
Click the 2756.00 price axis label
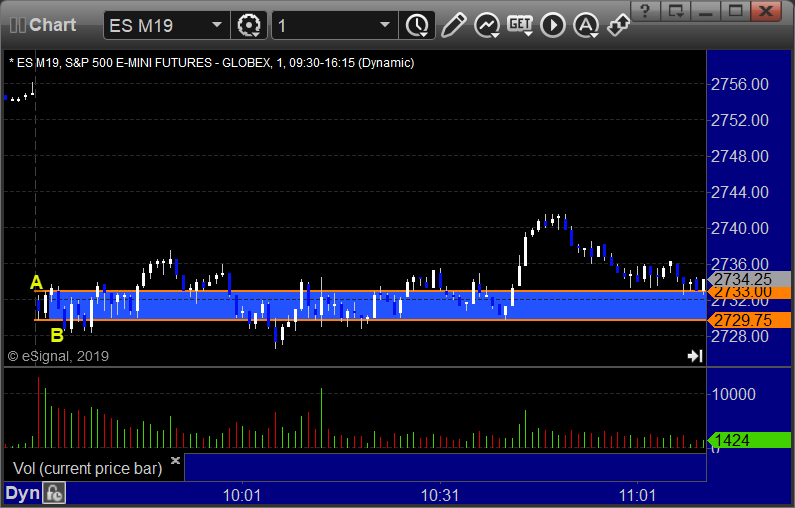tap(740, 84)
